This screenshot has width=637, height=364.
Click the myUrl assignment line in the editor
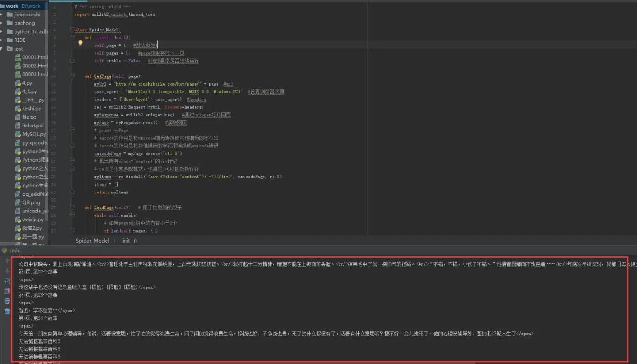click(x=164, y=84)
